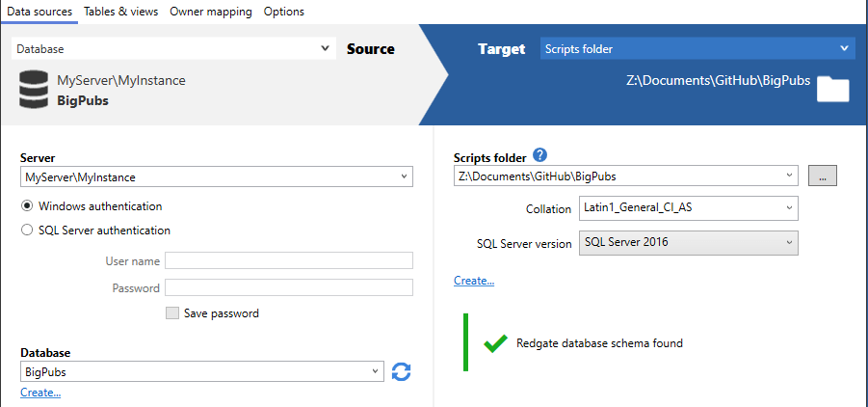The height and width of the screenshot is (407, 868).
Task: Click the target folder icon
Action: pyautogui.click(x=833, y=89)
